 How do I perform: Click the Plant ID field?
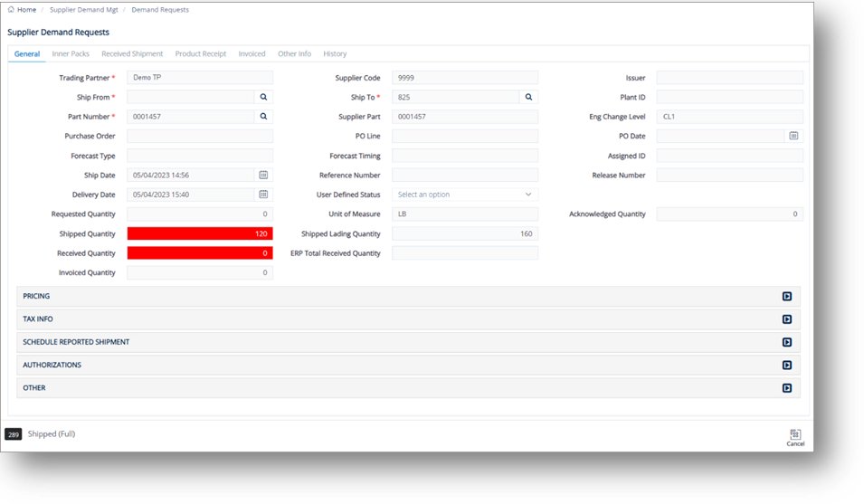pyautogui.click(x=729, y=97)
